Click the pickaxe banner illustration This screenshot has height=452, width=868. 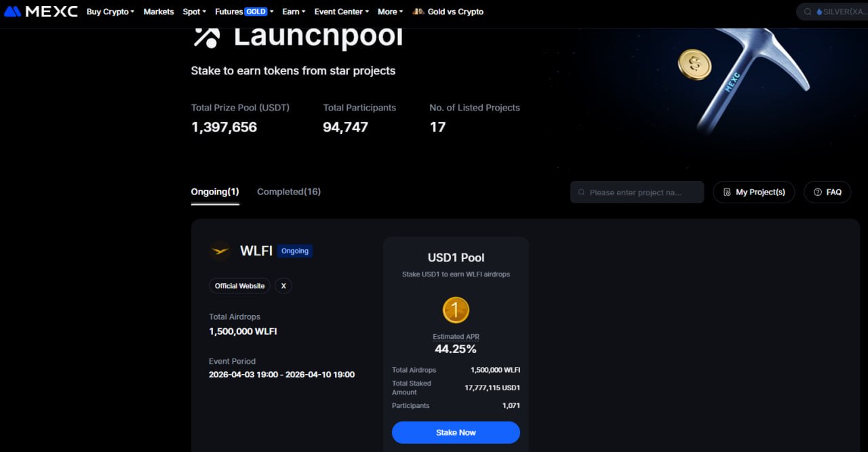pyautogui.click(x=746, y=75)
